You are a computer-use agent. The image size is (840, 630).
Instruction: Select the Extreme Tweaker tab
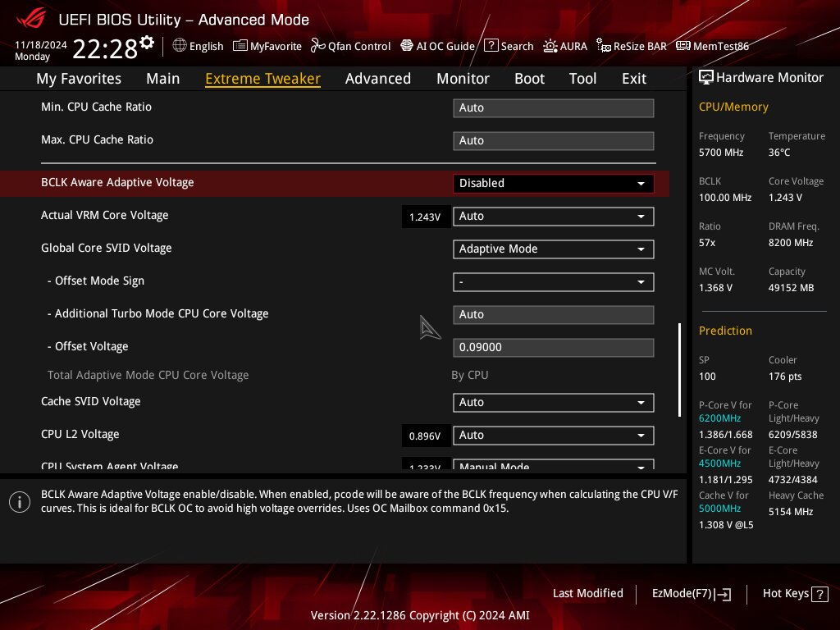263,79
